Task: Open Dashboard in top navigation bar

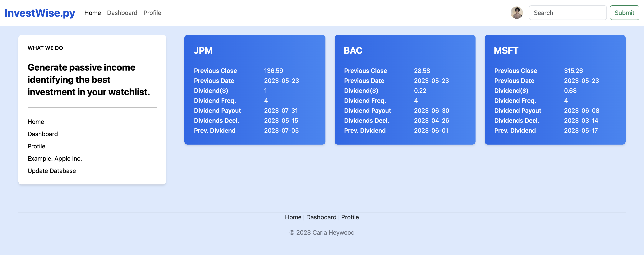Action: pos(122,13)
